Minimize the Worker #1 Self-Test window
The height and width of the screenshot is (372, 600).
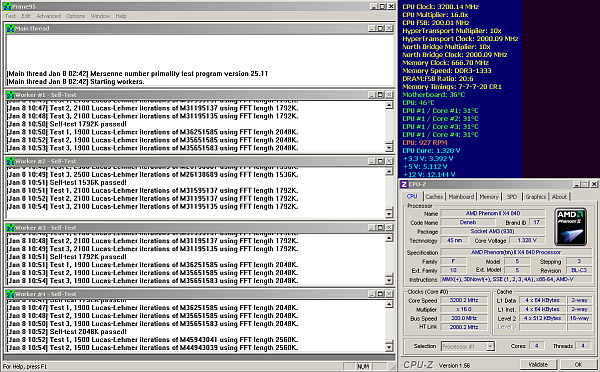pos(372,95)
